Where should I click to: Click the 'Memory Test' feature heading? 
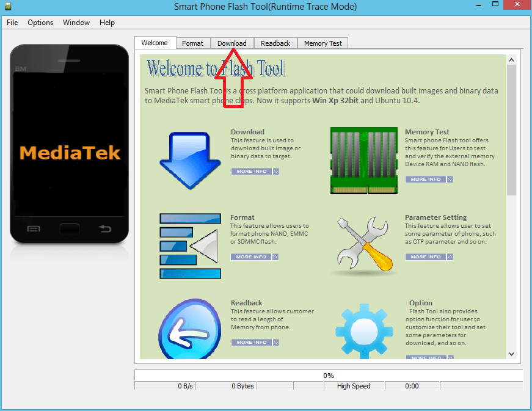[427, 132]
